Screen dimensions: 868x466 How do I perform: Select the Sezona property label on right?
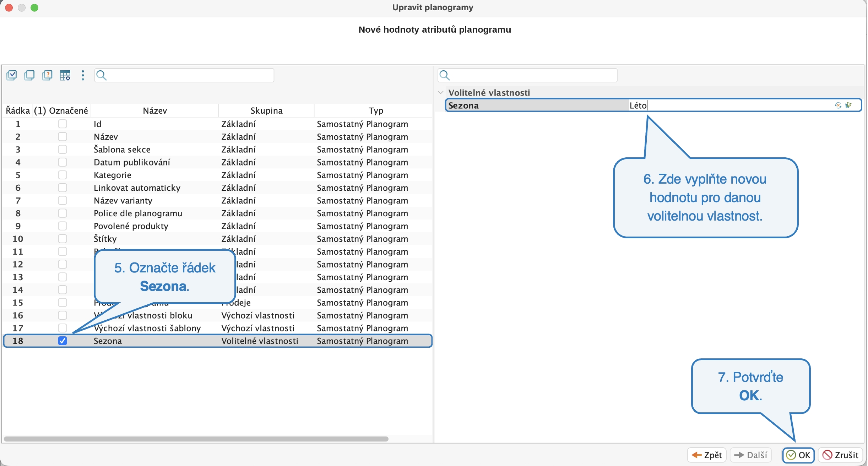pyautogui.click(x=463, y=105)
